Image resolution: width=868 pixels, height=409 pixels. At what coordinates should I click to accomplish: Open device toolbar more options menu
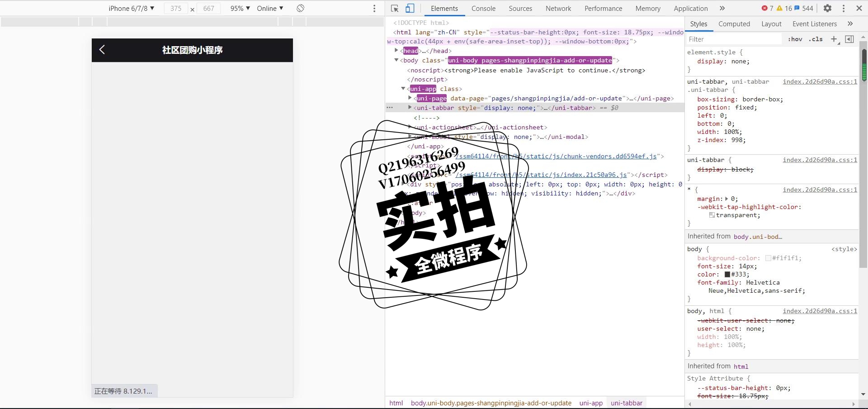(x=374, y=8)
